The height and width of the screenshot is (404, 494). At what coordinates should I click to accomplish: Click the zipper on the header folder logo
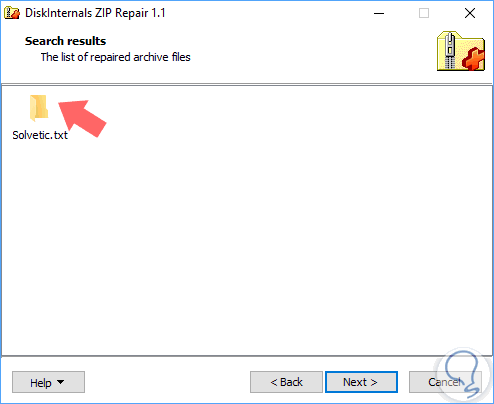coord(450,50)
